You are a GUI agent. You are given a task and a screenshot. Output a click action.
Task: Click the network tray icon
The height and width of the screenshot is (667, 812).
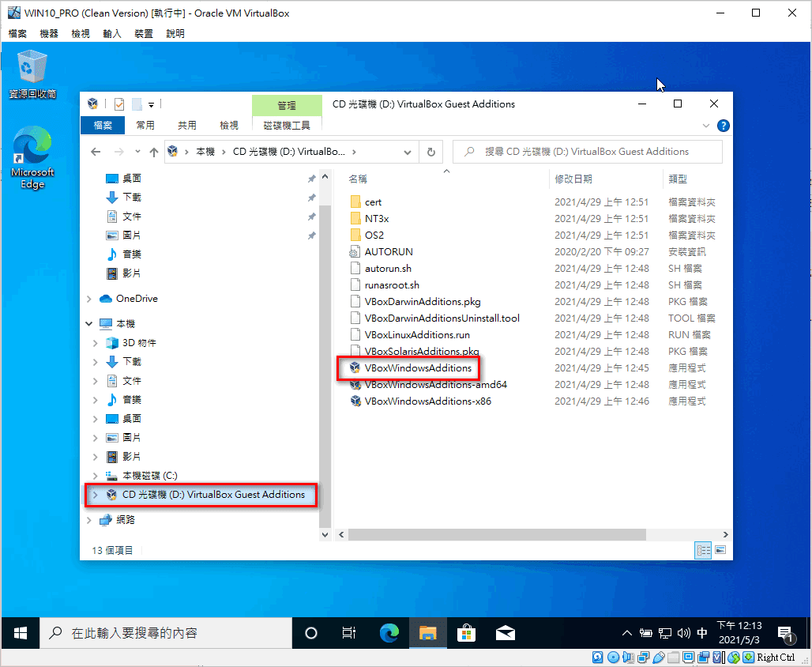click(x=664, y=633)
